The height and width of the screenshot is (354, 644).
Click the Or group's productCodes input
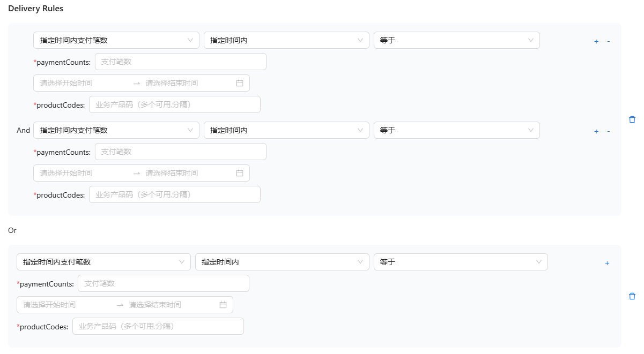[x=158, y=326]
